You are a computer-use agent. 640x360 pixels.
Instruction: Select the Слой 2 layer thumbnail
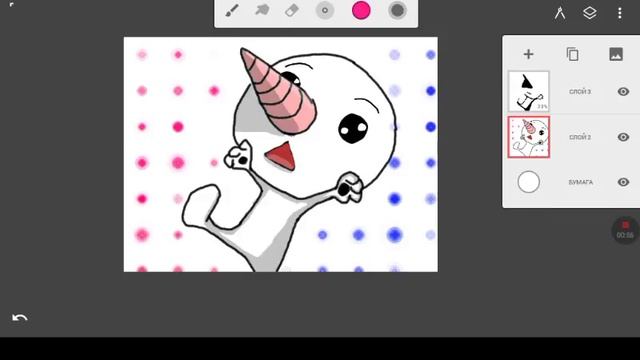pos(529,137)
